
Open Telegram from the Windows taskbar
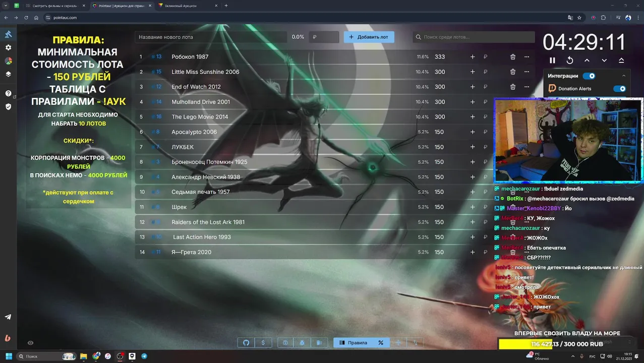(144, 356)
